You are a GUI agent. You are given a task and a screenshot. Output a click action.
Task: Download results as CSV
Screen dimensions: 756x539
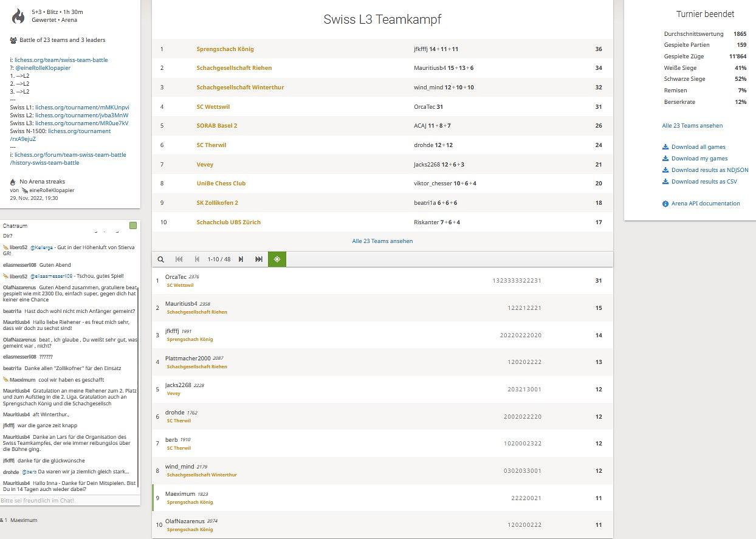[704, 182]
